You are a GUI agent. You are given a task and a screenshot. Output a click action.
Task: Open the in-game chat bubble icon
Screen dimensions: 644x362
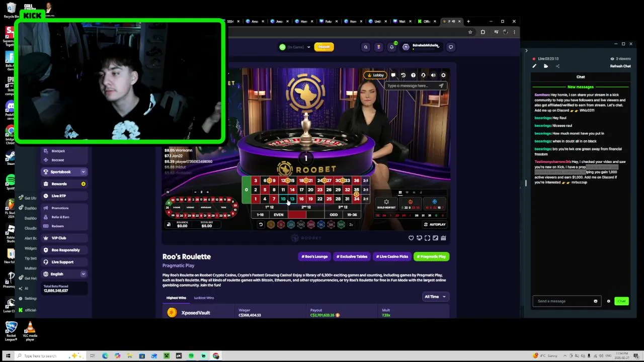(393, 75)
